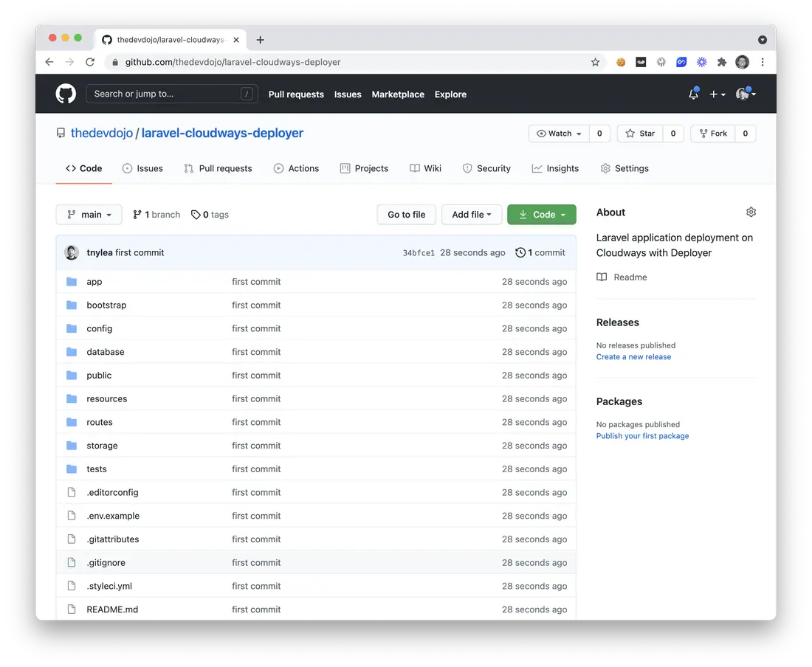This screenshot has height=667, width=812.
Task: Open the Chrome profile avatar
Action: pyautogui.click(x=742, y=62)
